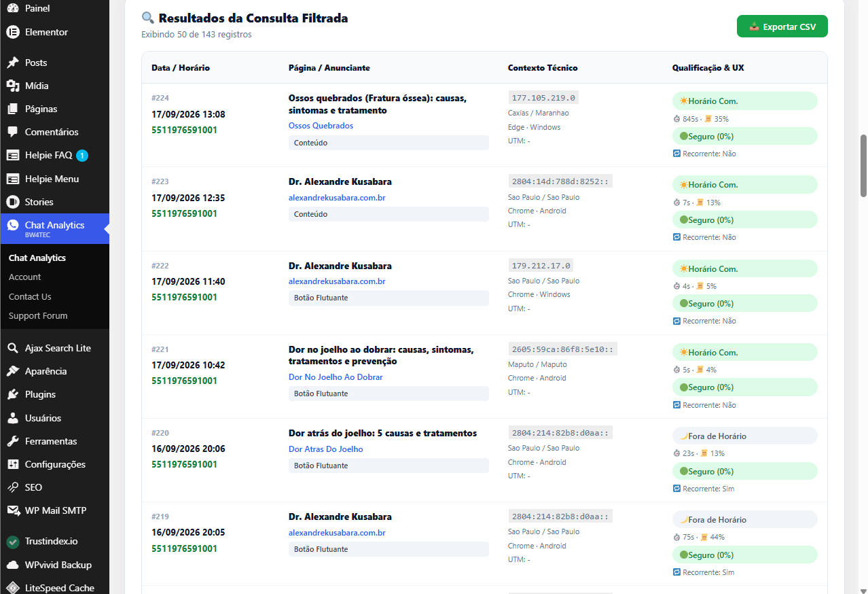Click the Chat Analytics WhatsApp icon
This screenshot has width=868, height=594.
pos(12,226)
